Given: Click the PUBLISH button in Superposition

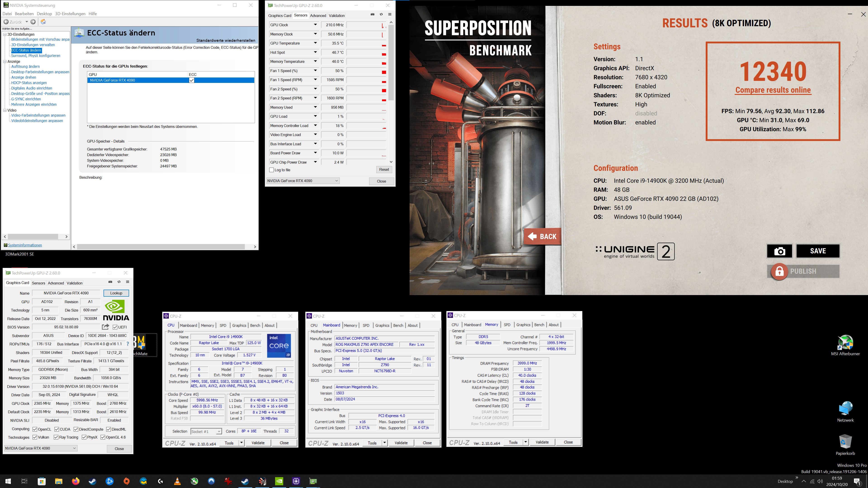Looking at the screenshot, I should [803, 271].
